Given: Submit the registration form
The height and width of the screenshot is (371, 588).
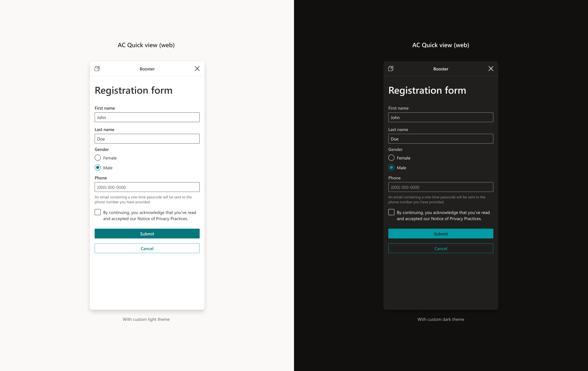Looking at the screenshot, I should click(147, 233).
